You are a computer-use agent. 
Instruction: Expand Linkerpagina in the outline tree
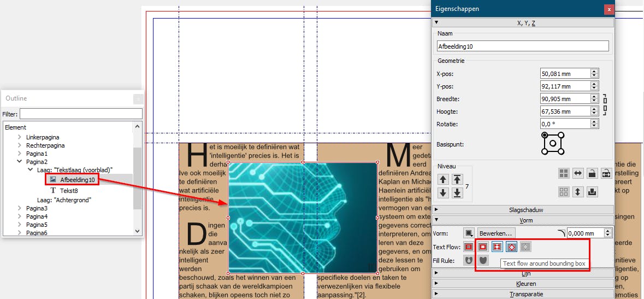(19, 137)
